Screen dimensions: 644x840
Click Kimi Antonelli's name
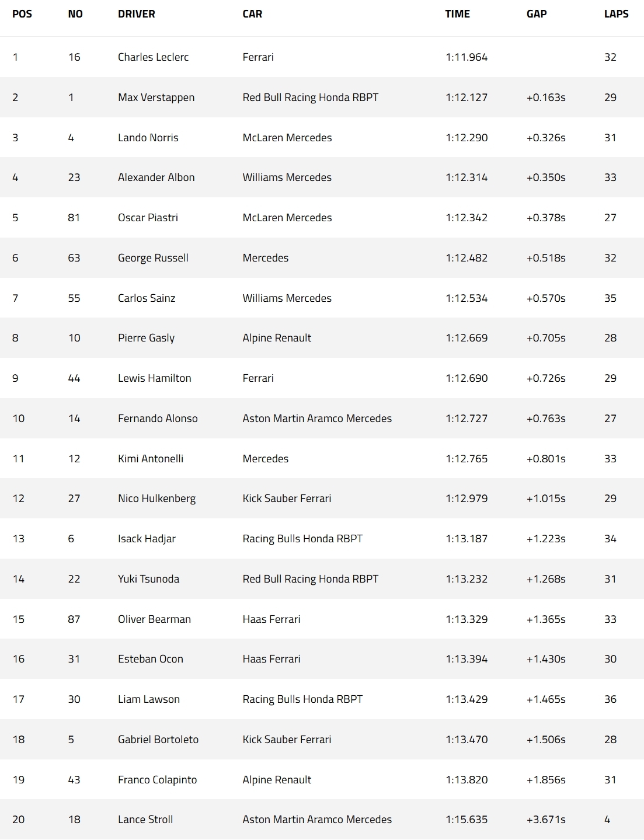pos(151,459)
